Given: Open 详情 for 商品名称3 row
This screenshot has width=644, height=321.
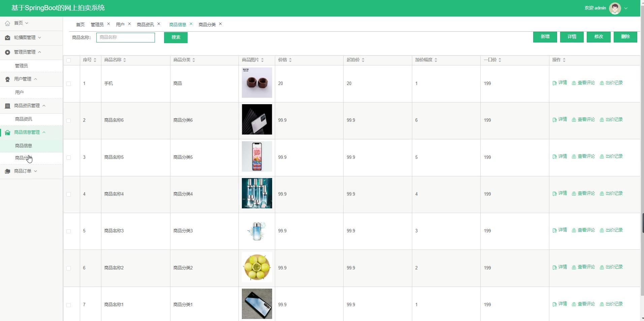Looking at the screenshot, I should coord(560,230).
